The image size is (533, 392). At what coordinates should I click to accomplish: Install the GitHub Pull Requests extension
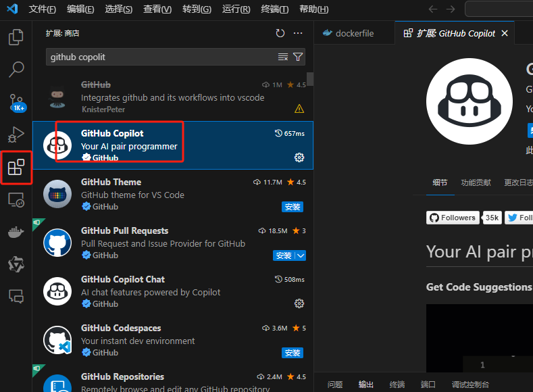coord(284,255)
